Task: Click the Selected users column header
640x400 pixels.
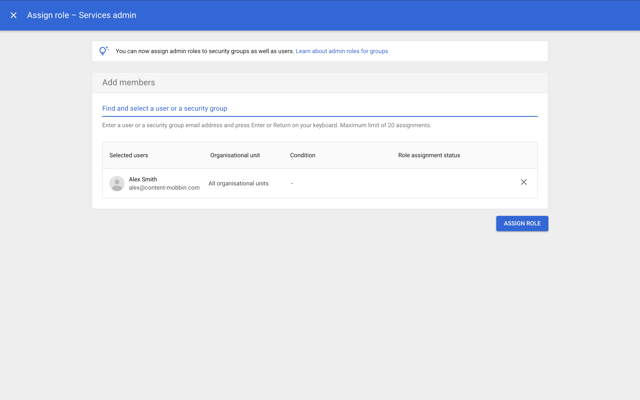Action: pos(129,155)
